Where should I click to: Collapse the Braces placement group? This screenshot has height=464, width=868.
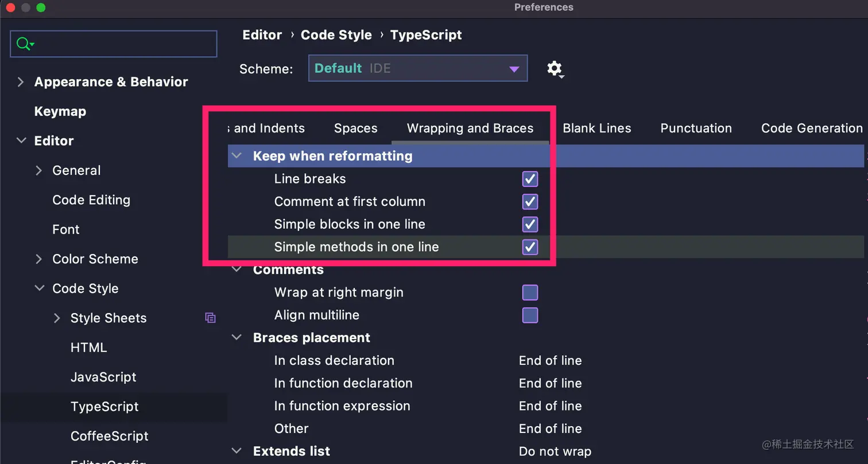click(237, 338)
